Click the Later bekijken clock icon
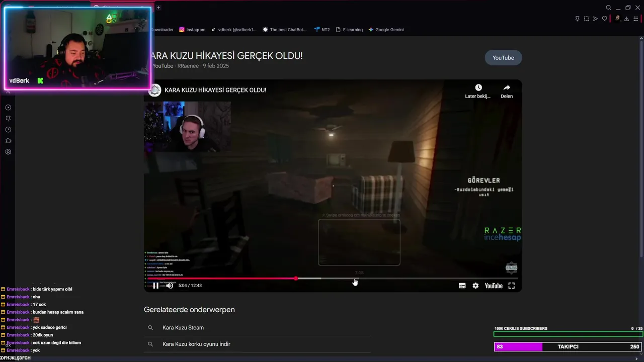This screenshot has height=362, width=644. pyautogui.click(x=478, y=88)
